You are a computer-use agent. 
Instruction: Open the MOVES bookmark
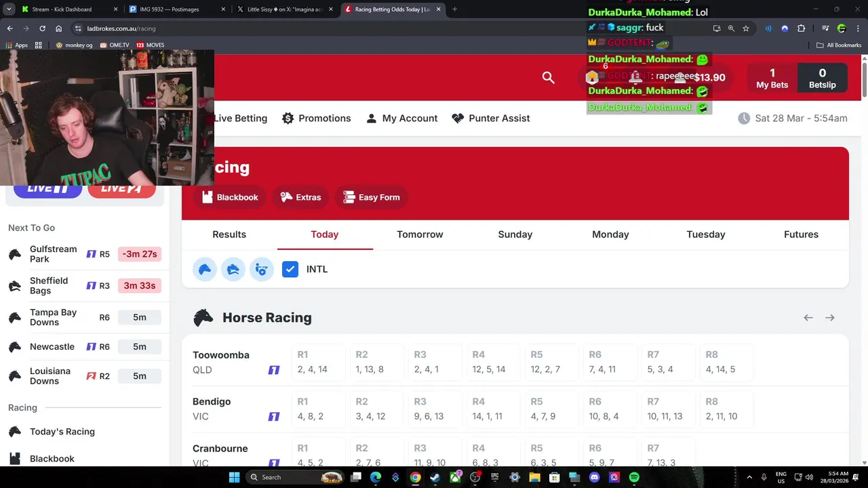(x=151, y=45)
